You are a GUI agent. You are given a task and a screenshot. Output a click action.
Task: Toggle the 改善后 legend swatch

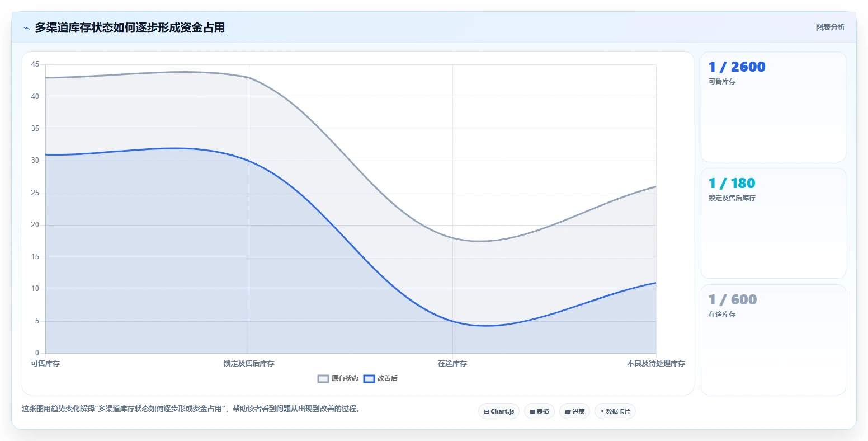369,379
